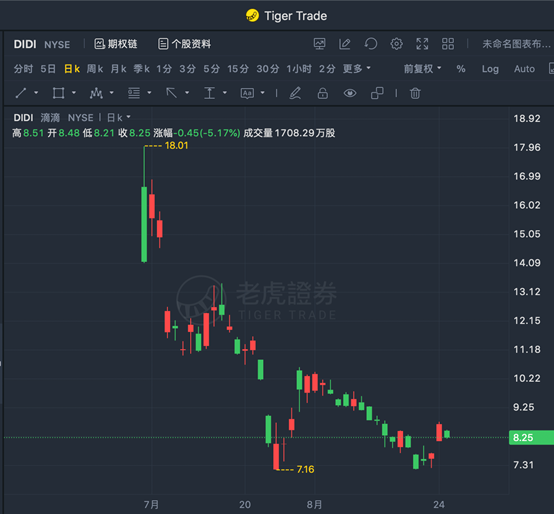
Task: Toggle the lock drawings padlock icon
Action: (323, 93)
